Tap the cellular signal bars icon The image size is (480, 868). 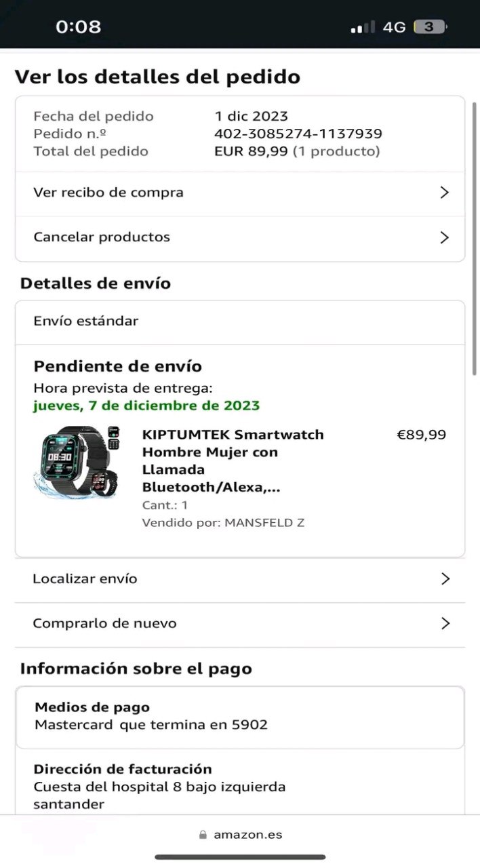pyautogui.click(x=363, y=27)
